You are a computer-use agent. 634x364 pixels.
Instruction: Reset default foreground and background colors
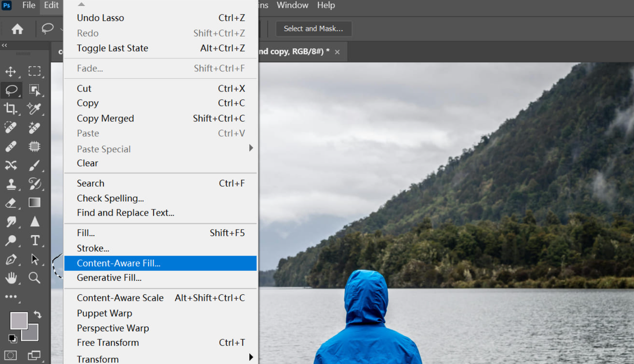tap(12, 339)
